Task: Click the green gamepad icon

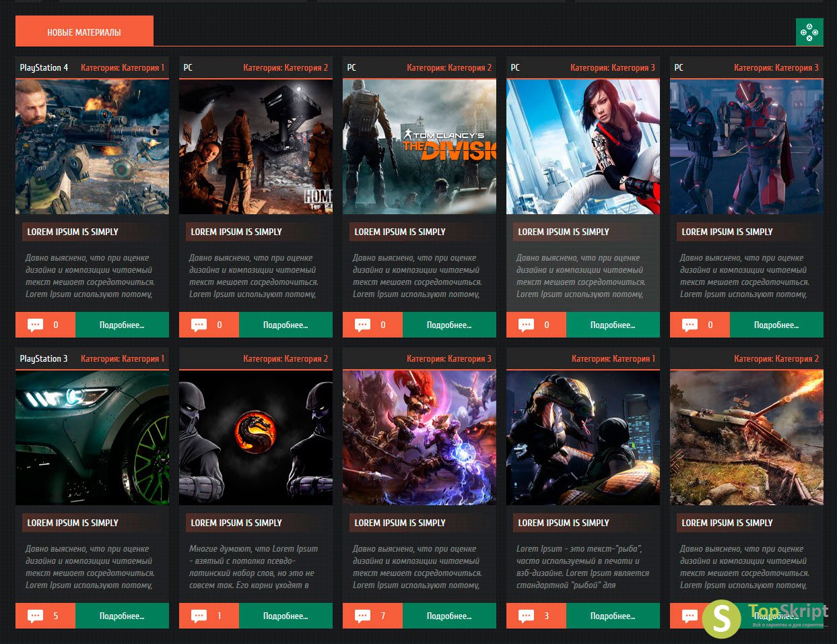Action: (809, 32)
